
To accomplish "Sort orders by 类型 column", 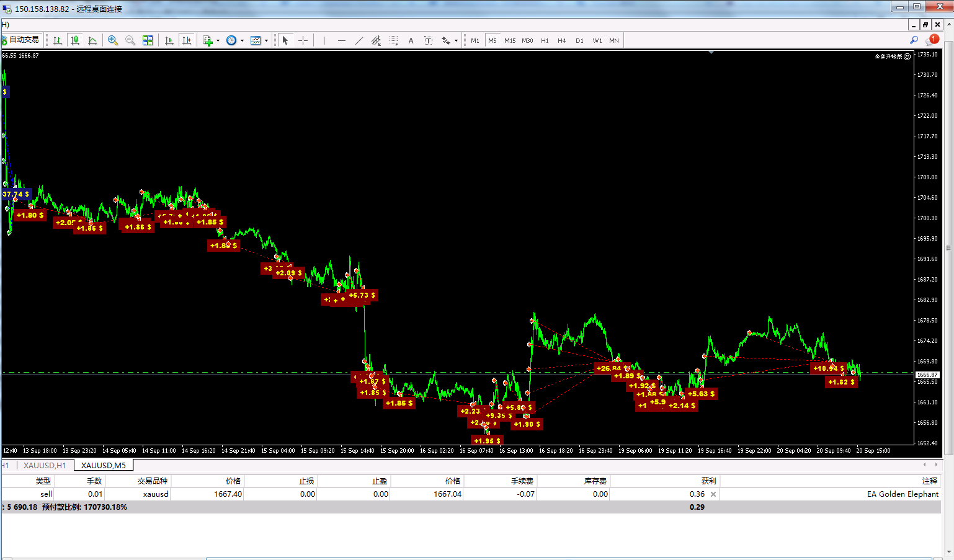I will (43, 481).
